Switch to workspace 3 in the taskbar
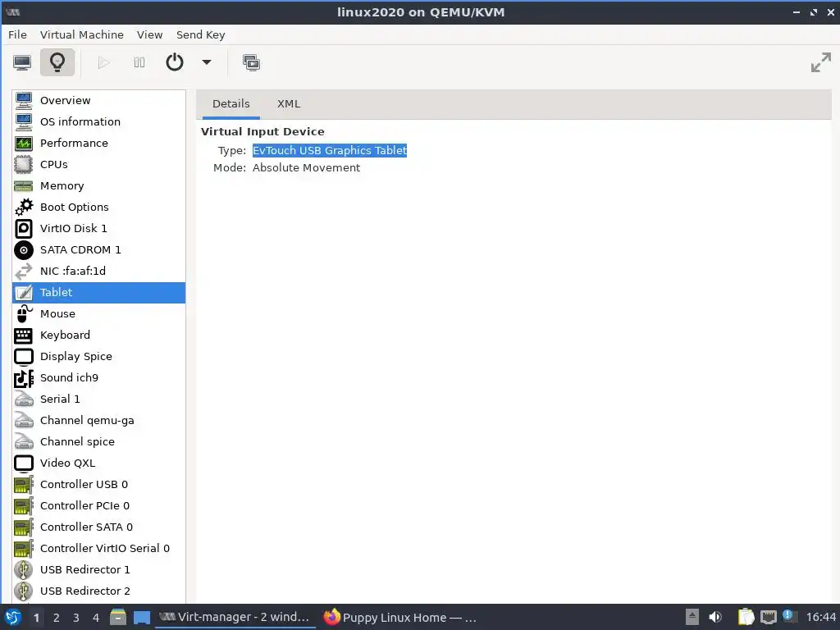Image resolution: width=840 pixels, height=630 pixels. point(76,618)
